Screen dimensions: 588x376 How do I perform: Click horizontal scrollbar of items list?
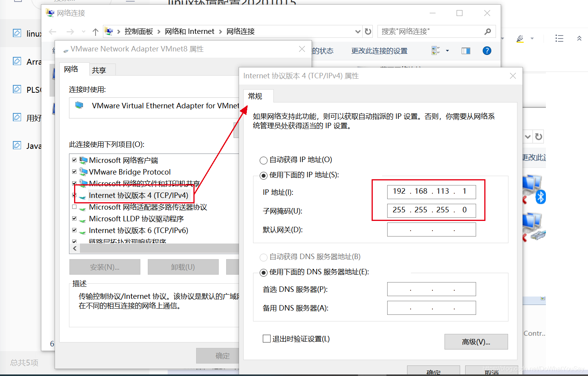159,248
